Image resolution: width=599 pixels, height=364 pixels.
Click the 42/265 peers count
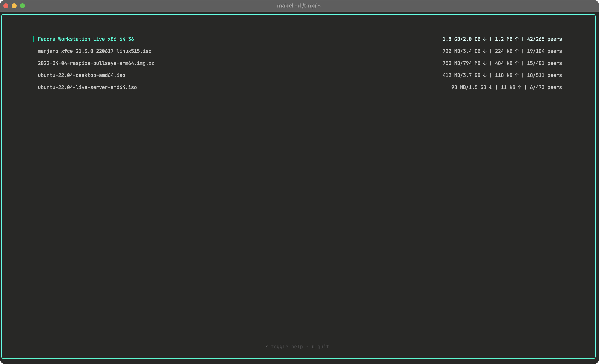pos(544,39)
